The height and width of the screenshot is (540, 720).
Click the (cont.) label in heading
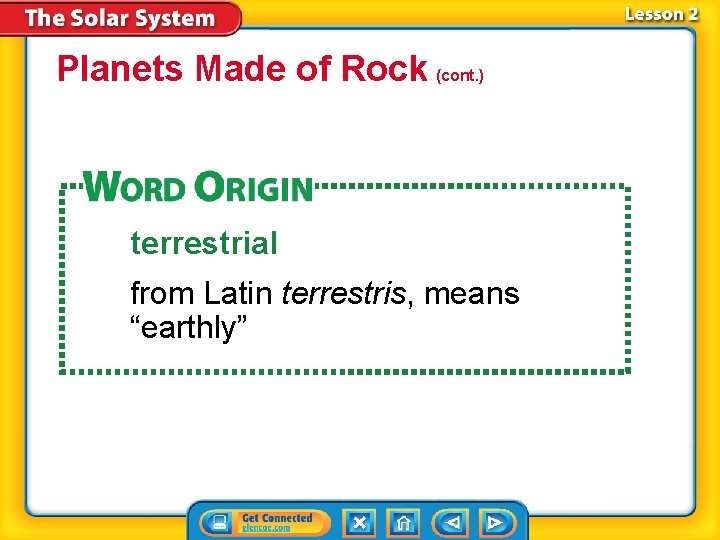click(x=460, y=75)
